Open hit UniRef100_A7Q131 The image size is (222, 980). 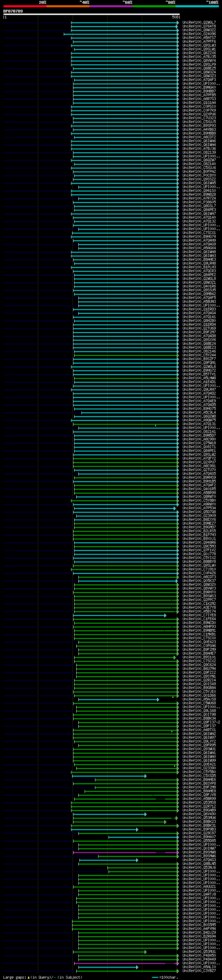199,424
